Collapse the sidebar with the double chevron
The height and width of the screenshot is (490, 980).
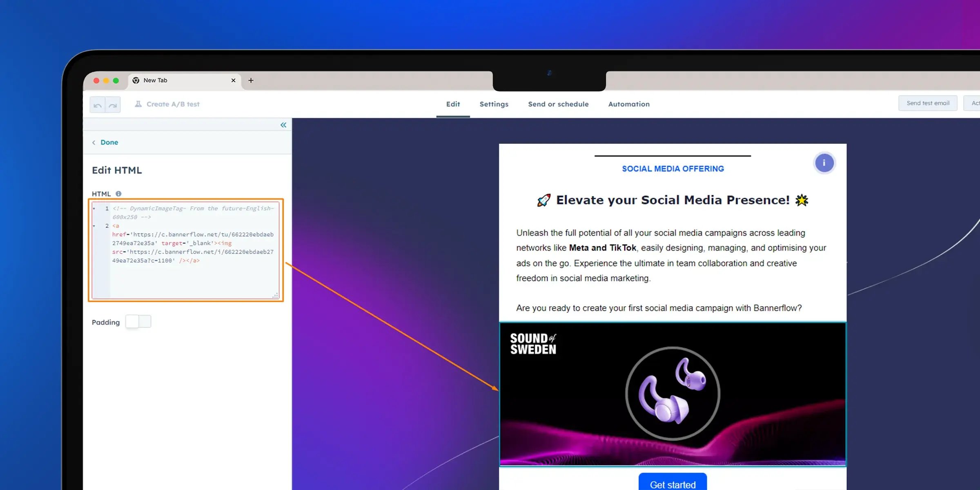[283, 125]
